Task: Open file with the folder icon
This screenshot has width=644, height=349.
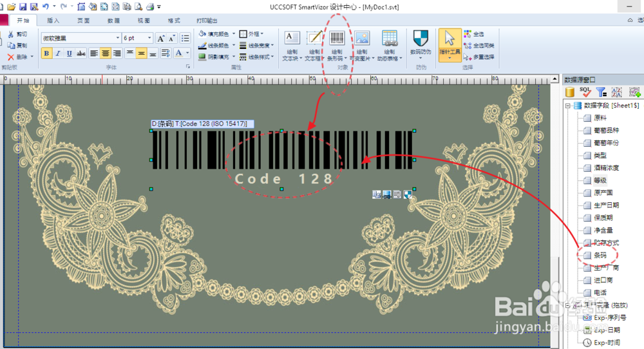Action: [x=11, y=6]
